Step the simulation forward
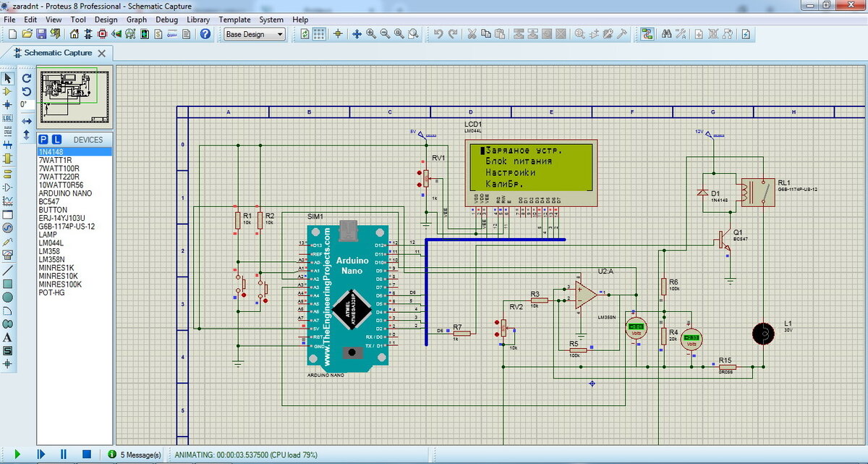This screenshot has width=868, height=464. 41,454
